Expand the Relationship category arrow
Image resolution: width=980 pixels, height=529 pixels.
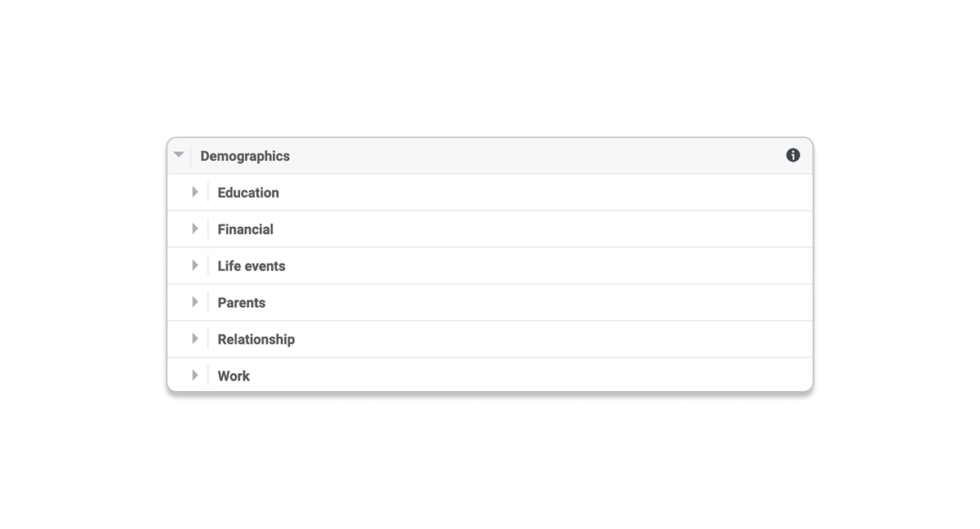[195, 339]
